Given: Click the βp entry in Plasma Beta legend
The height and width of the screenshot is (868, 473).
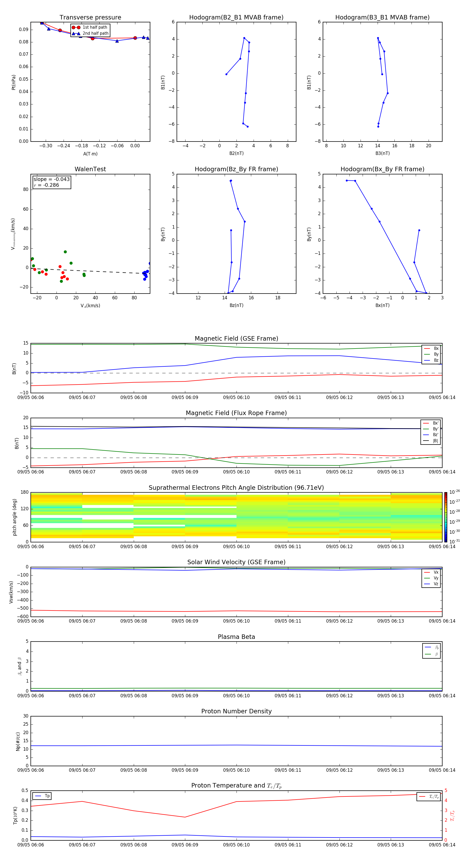Looking at the screenshot, I should point(431,647).
